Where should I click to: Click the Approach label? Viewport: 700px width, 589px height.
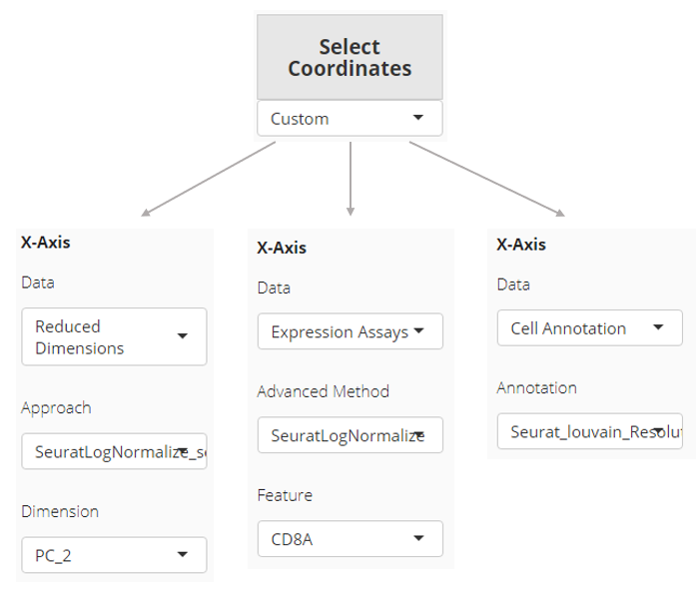(x=56, y=407)
